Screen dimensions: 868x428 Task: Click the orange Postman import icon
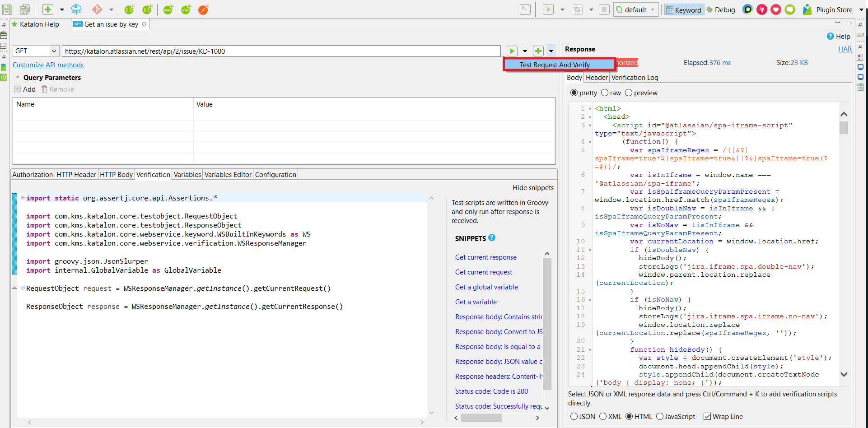(204, 9)
